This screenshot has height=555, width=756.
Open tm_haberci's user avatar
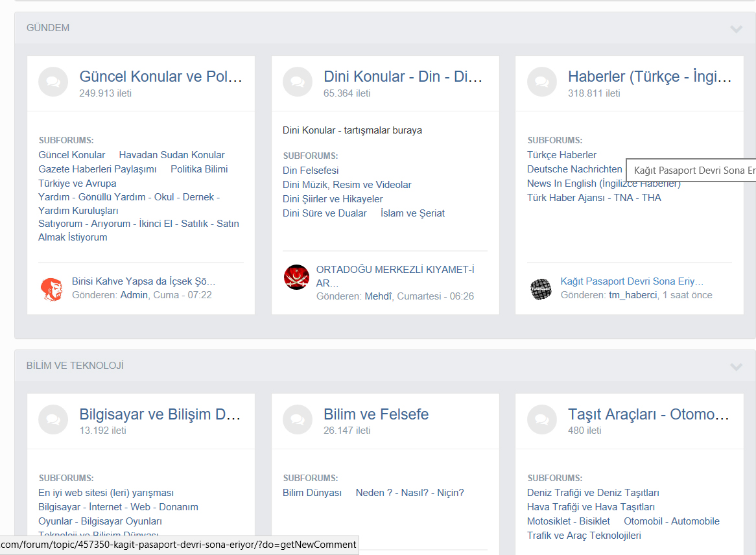tap(541, 289)
